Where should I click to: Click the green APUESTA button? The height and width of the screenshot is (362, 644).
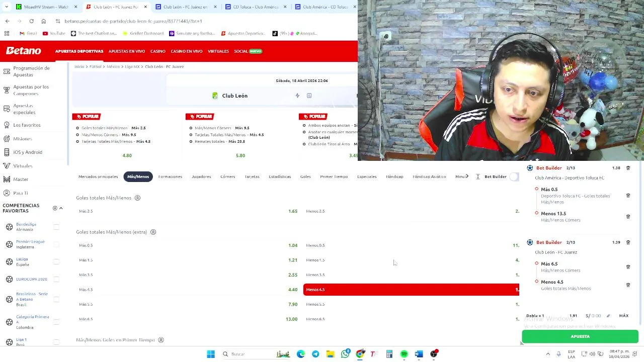580,336
